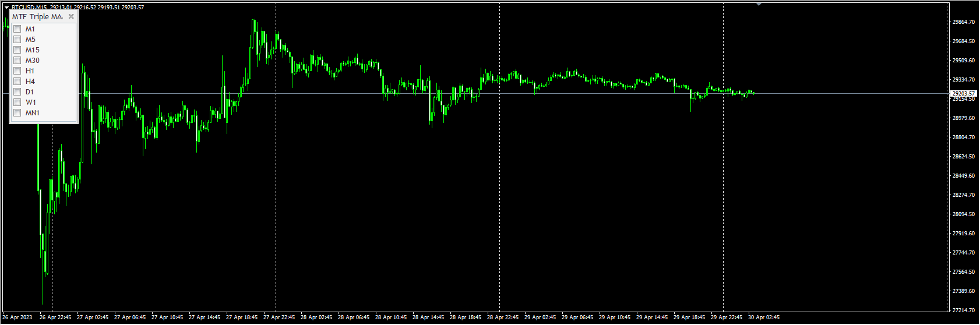Viewport: 980px width, 325px height.
Task: Turn on the H4 timeframe checkbox
Action: tap(17, 82)
